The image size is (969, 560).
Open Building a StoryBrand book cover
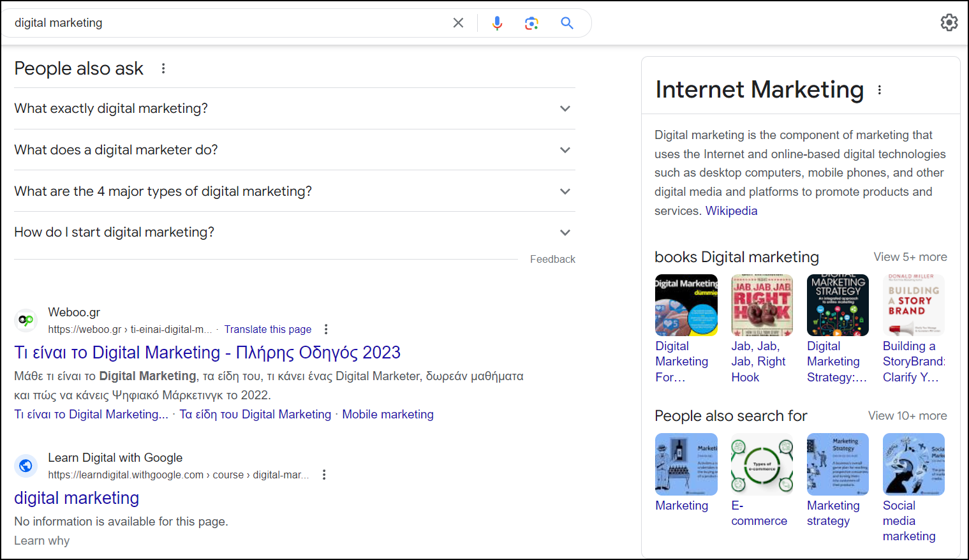pyautogui.click(x=914, y=305)
